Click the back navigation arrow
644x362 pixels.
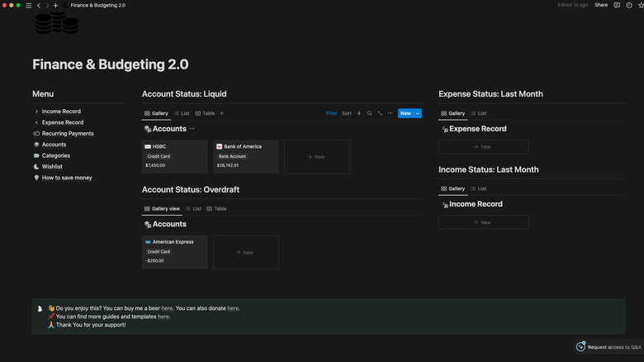(x=38, y=5)
